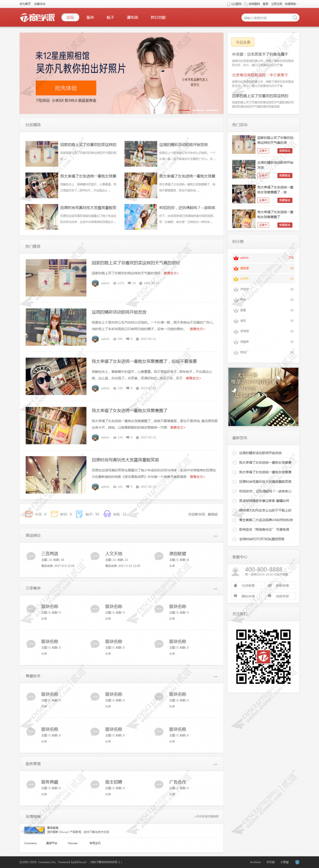
Task: Open the 手机版 footer link
Action: point(271,862)
